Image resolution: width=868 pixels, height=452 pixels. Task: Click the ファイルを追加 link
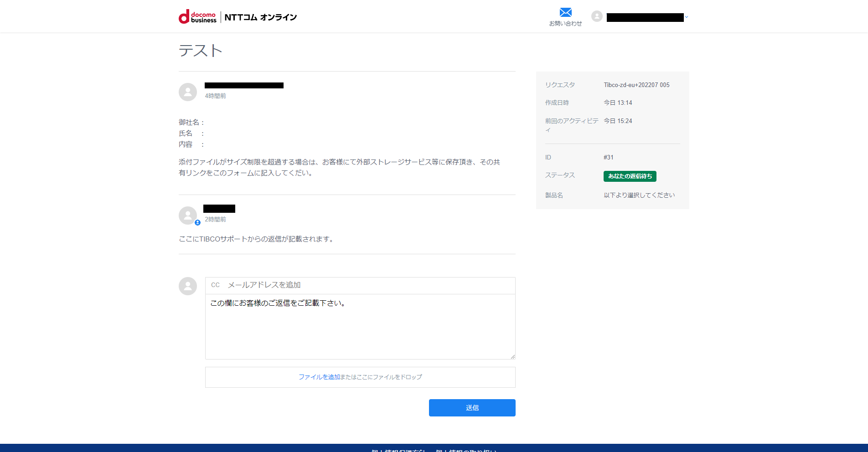[320, 377]
